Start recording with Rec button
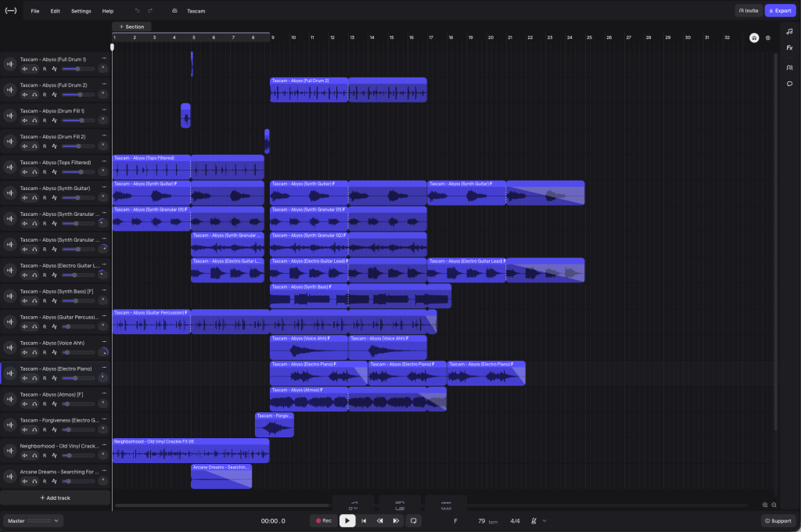The width and height of the screenshot is (801, 532). pyautogui.click(x=323, y=521)
